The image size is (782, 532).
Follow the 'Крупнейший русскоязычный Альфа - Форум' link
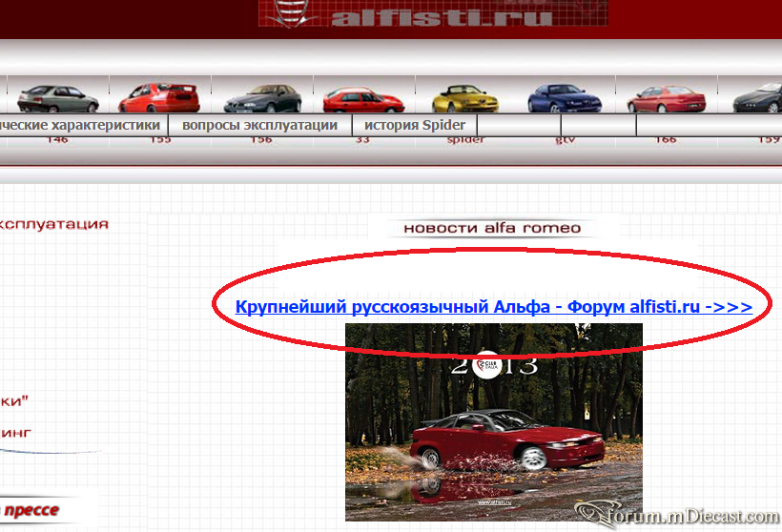[494, 307]
